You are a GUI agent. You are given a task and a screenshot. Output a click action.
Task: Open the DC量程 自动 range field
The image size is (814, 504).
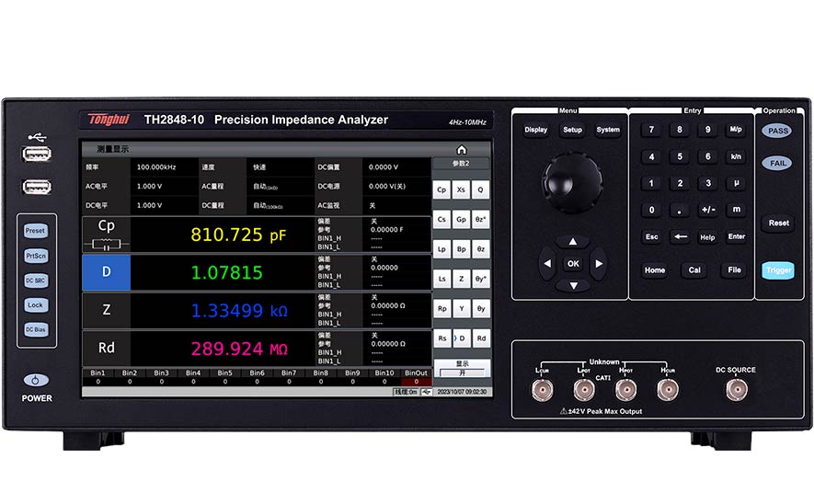(257, 205)
